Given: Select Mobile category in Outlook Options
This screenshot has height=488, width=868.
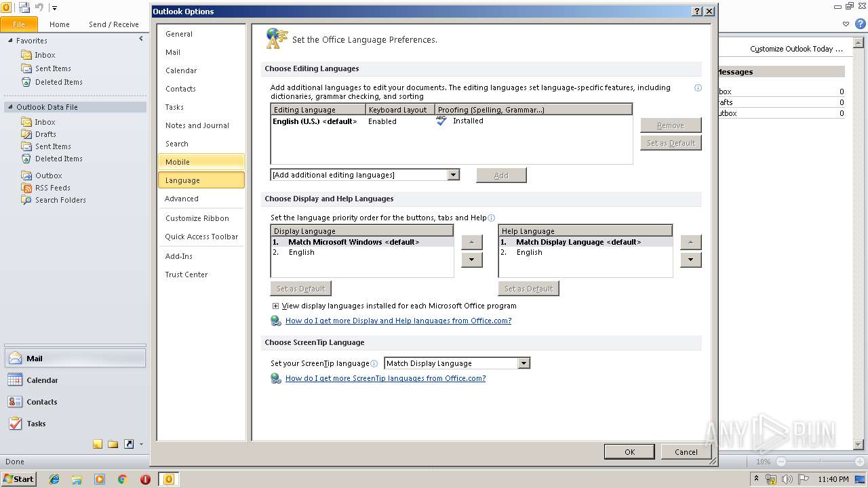Looking at the screenshot, I should (x=201, y=162).
